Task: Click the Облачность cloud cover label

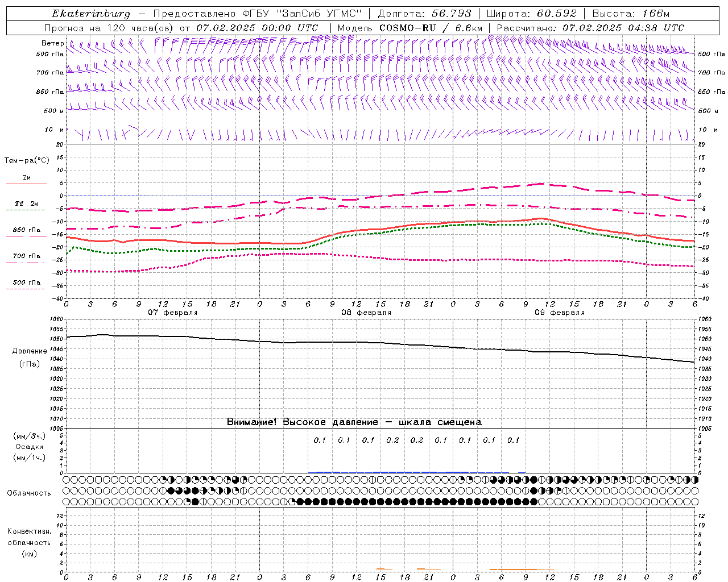Action: [29, 493]
